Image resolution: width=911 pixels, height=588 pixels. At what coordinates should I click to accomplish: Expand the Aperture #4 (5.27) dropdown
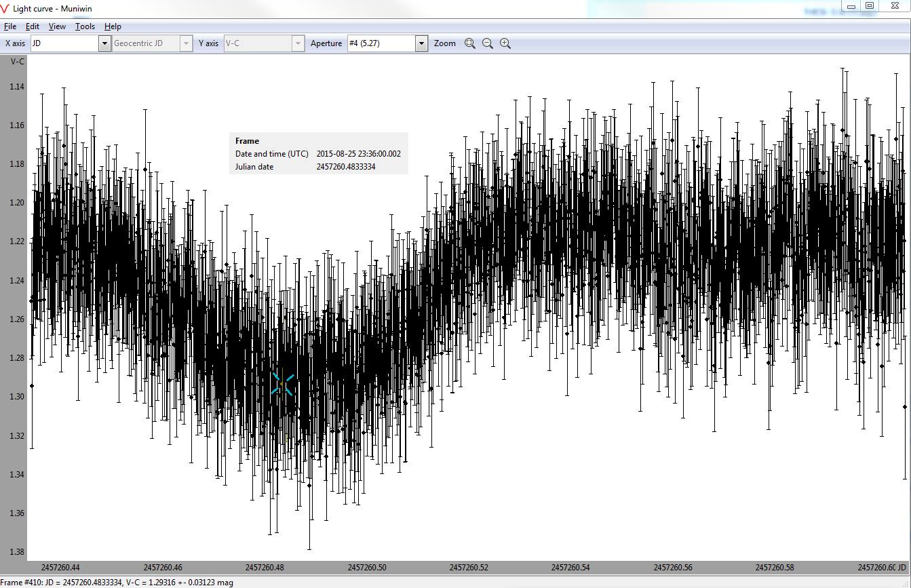421,43
